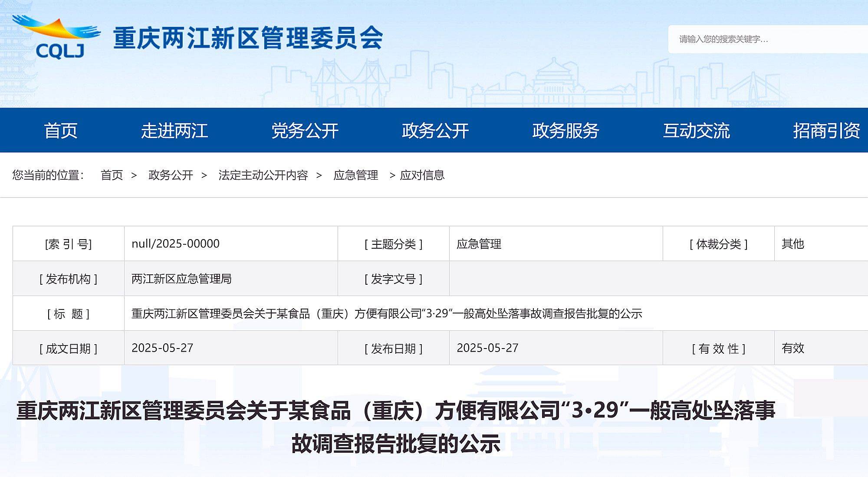Click the 重庆两江新区管理委员会 site title
868x477 pixels.
tap(248, 38)
